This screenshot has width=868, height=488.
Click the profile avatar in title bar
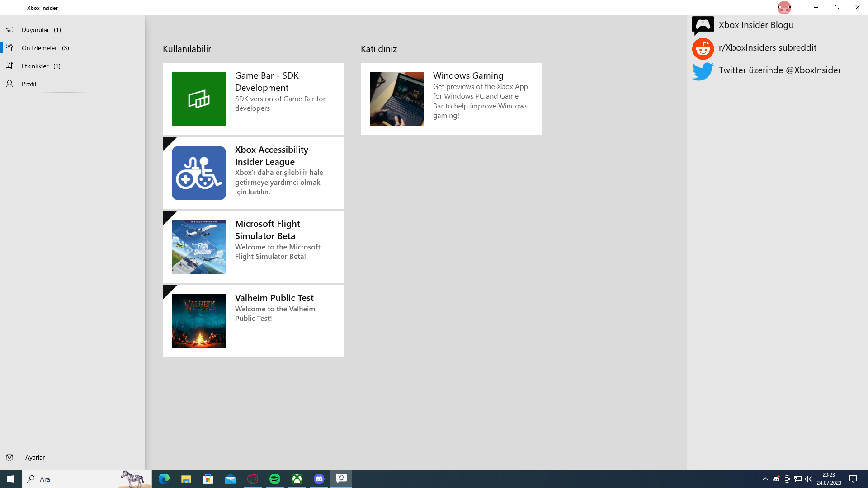[784, 8]
